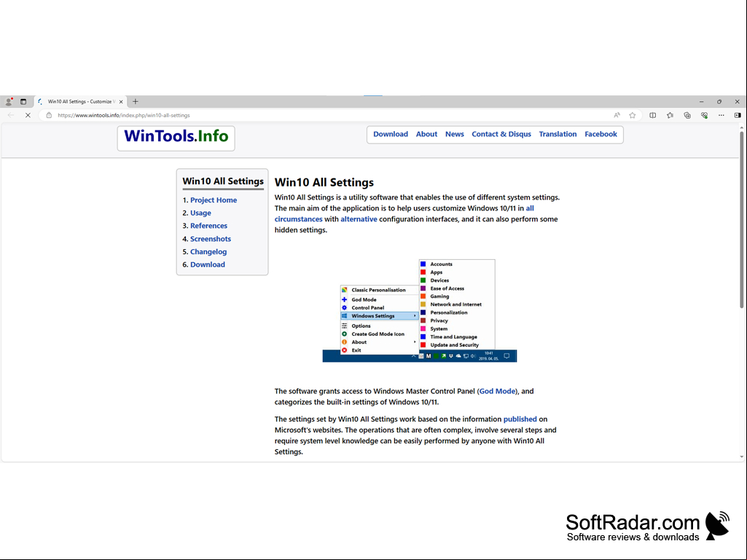Screen dimensions: 747x560
Task: Open the Collections icon
Action: coord(687,115)
